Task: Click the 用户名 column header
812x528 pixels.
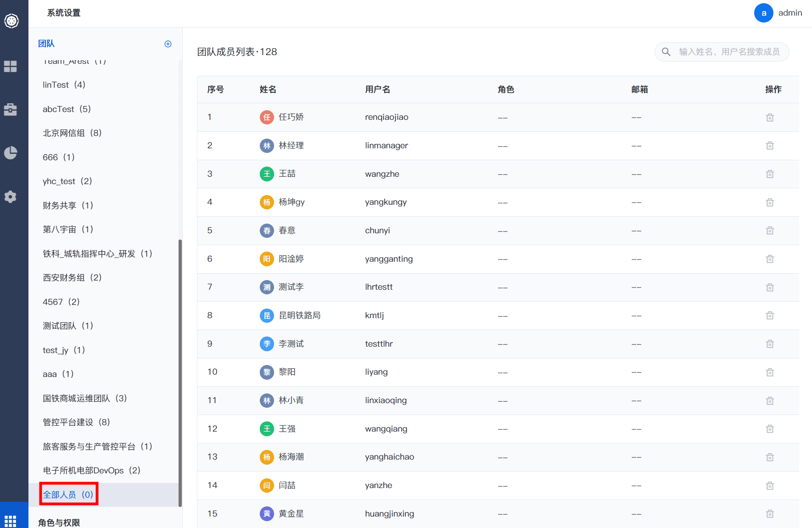Action: coord(378,90)
